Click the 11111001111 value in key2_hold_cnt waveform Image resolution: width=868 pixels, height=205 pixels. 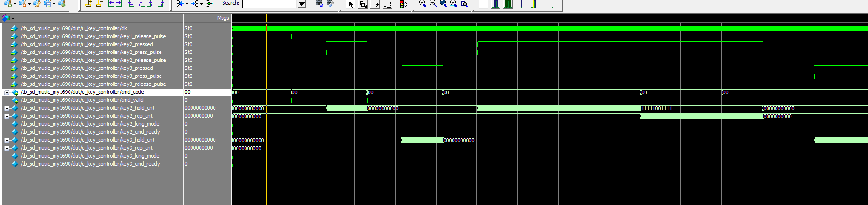[x=657, y=108]
